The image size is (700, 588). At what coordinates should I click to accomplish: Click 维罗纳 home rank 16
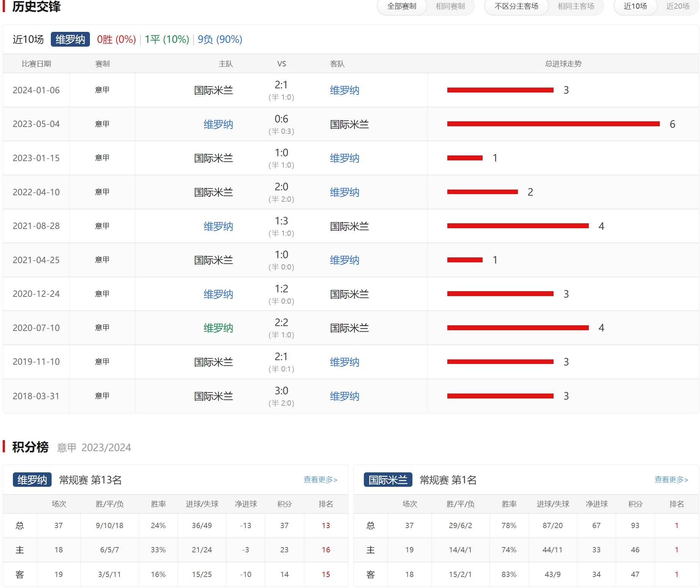click(x=326, y=550)
